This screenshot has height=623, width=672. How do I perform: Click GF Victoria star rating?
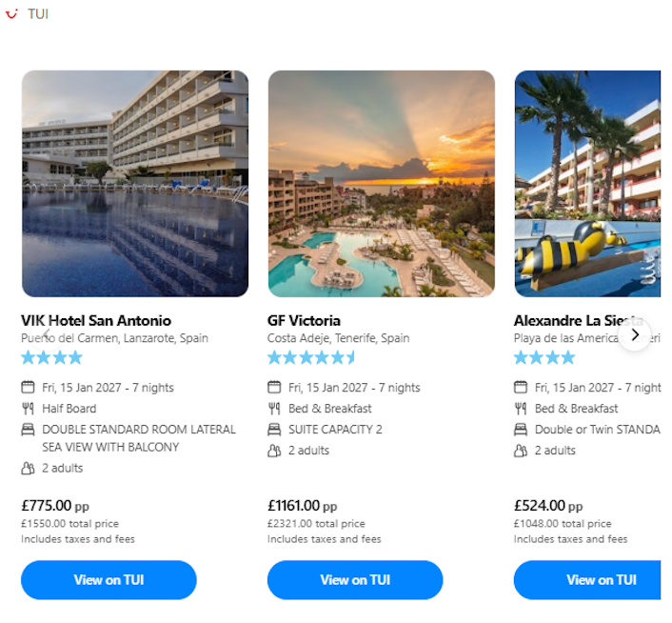click(x=311, y=358)
